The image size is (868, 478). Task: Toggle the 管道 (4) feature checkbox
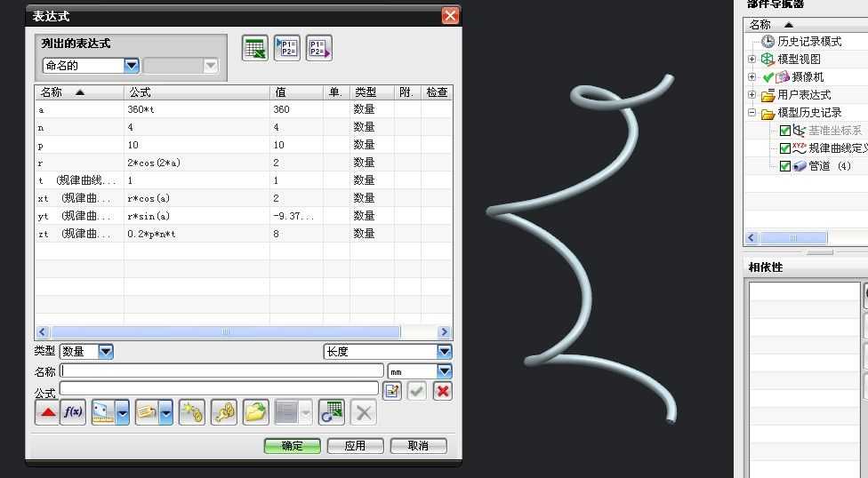[x=784, y=166]
